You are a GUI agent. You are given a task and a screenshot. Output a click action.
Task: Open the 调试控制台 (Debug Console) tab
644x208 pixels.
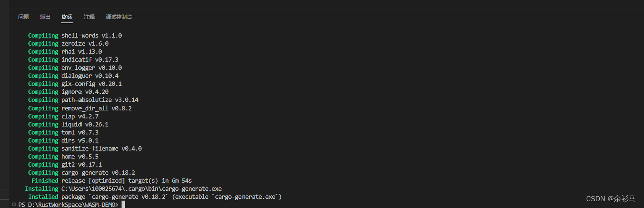coord(119,17)
